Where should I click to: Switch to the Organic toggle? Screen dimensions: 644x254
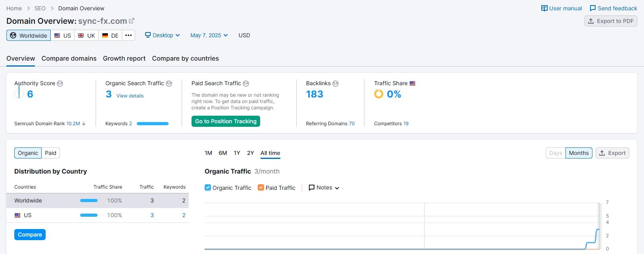coord(28,153)
